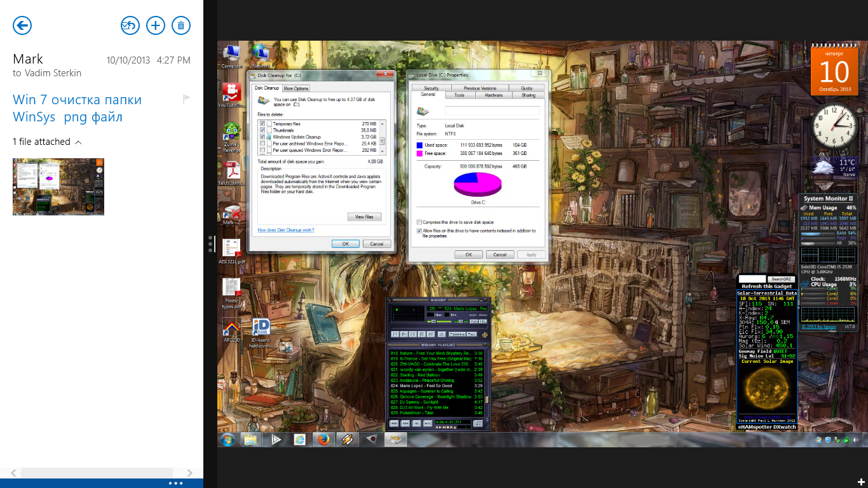
Task: Open the AISI 321L.pdf desktop file
Action: [x=231, y=251]
